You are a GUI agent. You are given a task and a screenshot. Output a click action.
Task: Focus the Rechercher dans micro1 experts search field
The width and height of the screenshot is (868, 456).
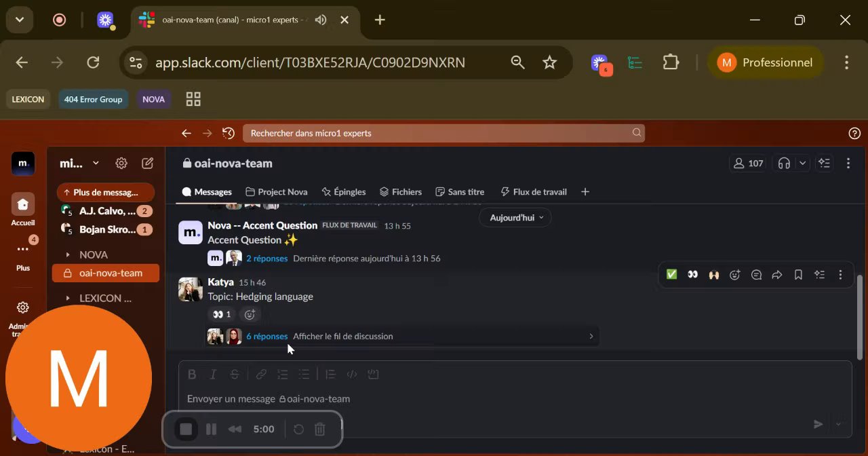(443, 133)
